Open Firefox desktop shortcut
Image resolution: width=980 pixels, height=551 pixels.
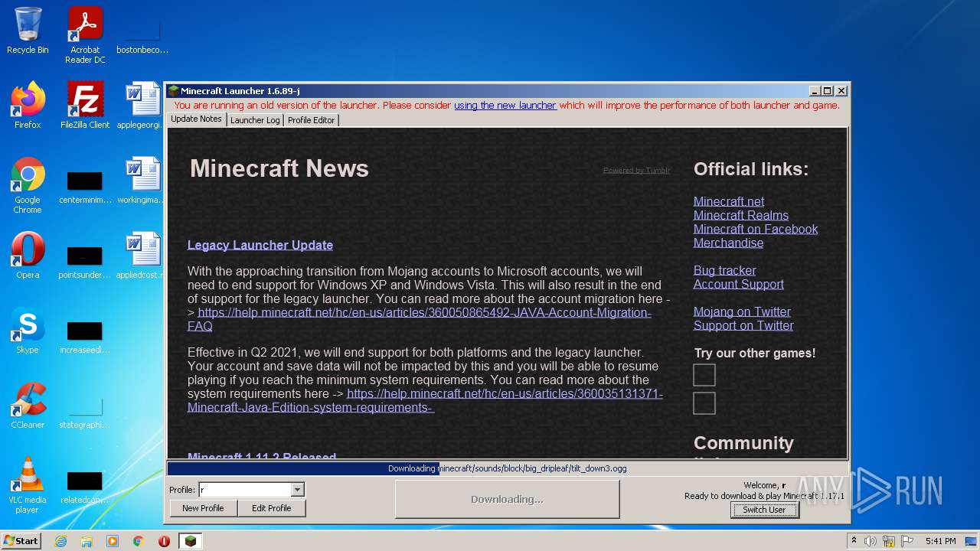pos(28,106)
